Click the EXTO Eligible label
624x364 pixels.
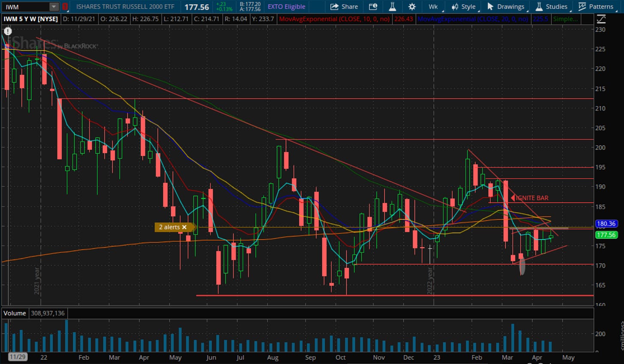tap(286, 7)
